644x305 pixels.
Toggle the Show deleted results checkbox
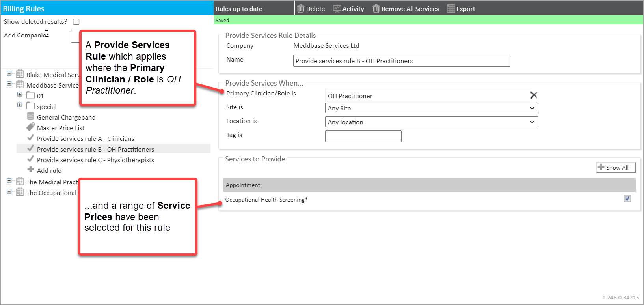point(76,22)
